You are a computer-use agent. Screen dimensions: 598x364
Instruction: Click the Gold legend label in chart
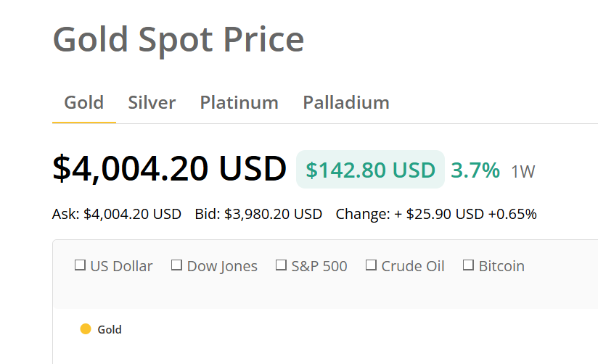(x=110, y=330)
